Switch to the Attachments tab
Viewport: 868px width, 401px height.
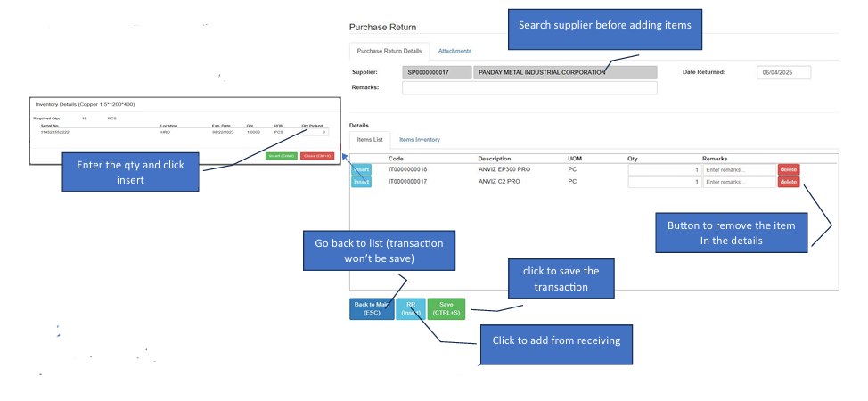454,51
